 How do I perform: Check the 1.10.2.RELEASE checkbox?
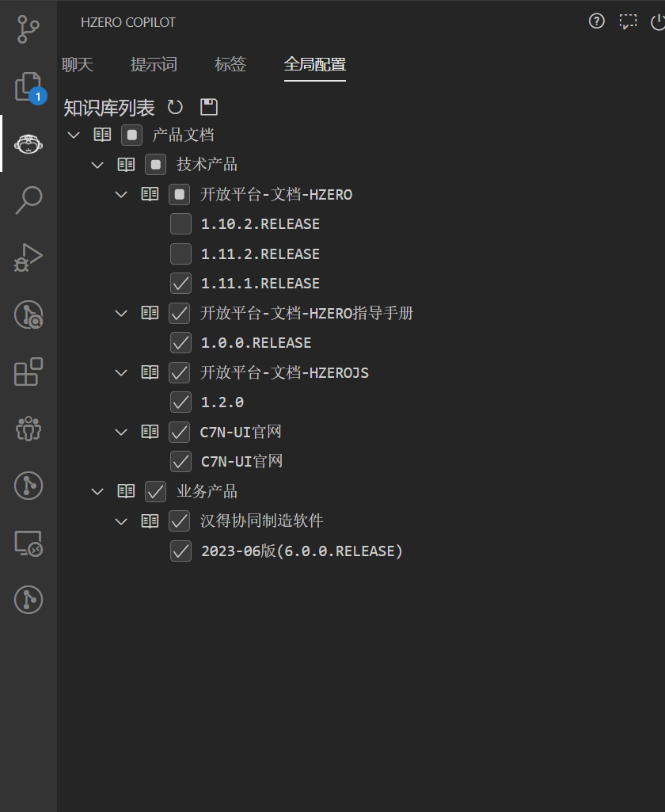(180, 224)
